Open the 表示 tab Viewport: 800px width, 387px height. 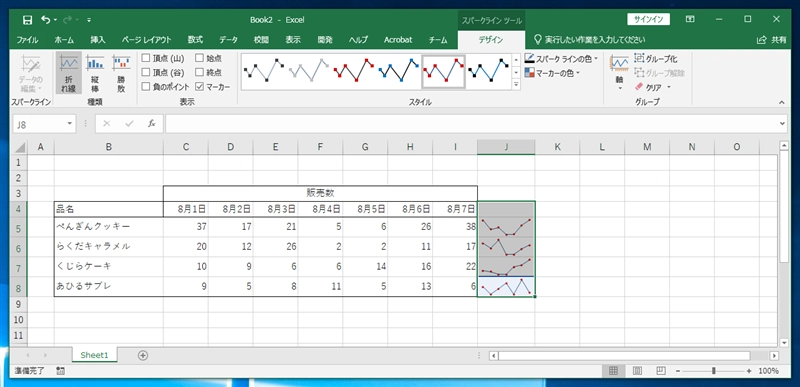tap(293, 40)
